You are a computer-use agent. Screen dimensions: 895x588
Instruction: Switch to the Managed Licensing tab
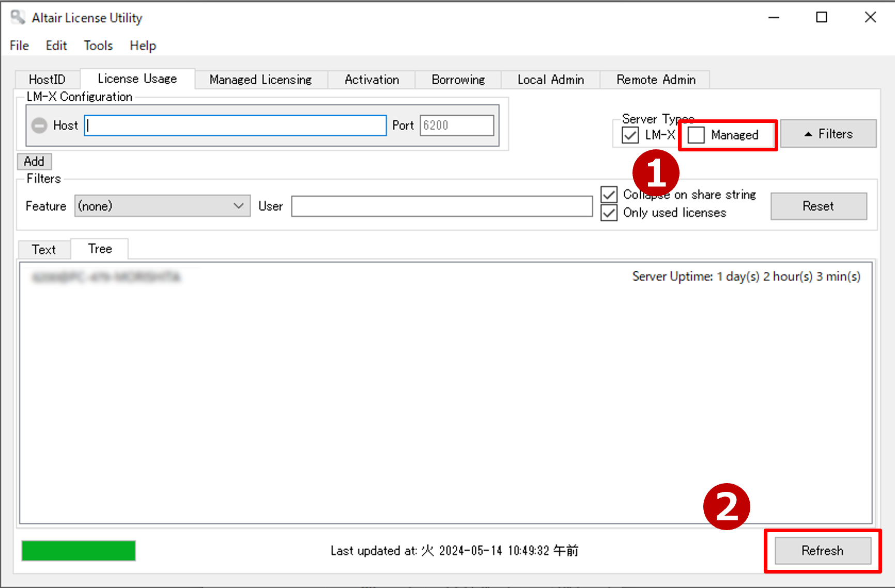tap(260, 80)
